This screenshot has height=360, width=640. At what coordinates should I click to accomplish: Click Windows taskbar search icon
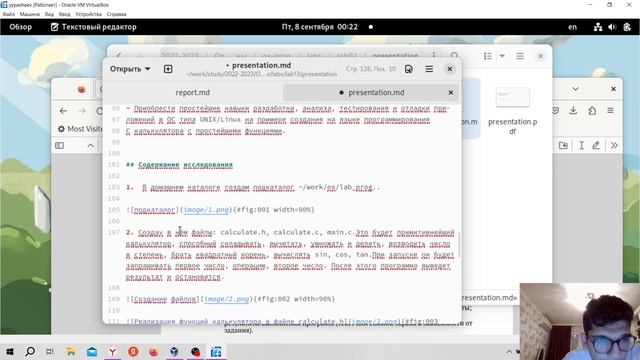point(30,351)
